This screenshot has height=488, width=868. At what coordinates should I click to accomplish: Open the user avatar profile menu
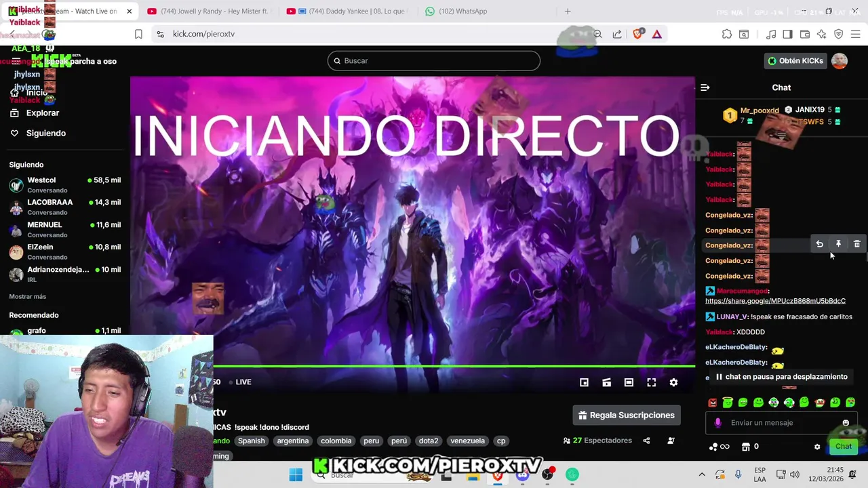click(840, 61)
